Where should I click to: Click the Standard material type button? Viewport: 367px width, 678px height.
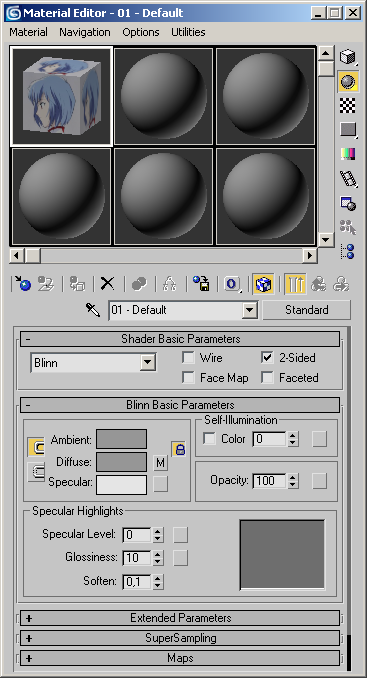[x=306, y=310]
